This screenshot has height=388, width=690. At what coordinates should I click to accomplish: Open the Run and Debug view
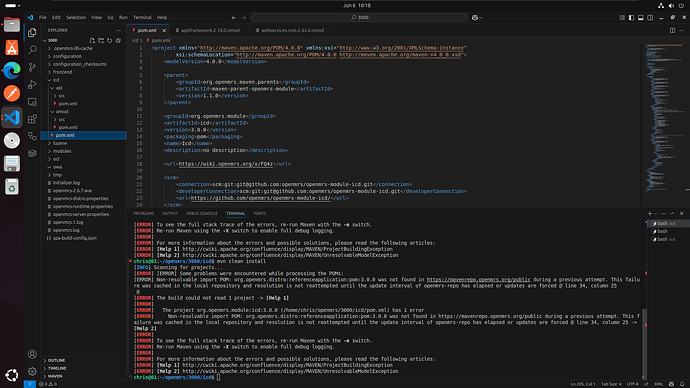(x=32, y=84)
